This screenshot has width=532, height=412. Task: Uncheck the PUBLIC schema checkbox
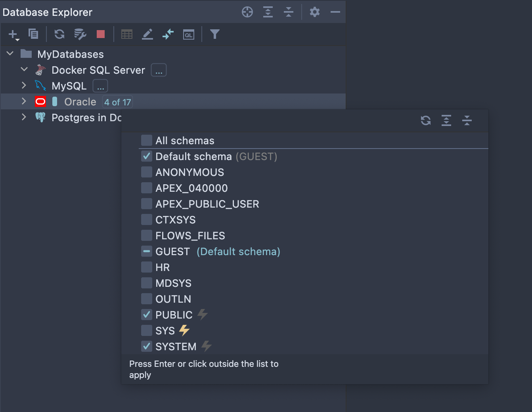[x=147, y=315]
